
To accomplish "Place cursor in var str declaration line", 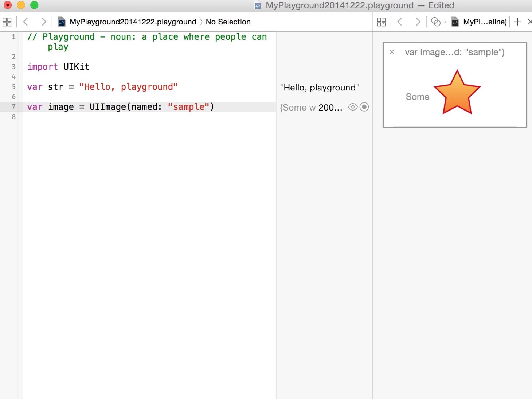I will click(x=102, y=87).
